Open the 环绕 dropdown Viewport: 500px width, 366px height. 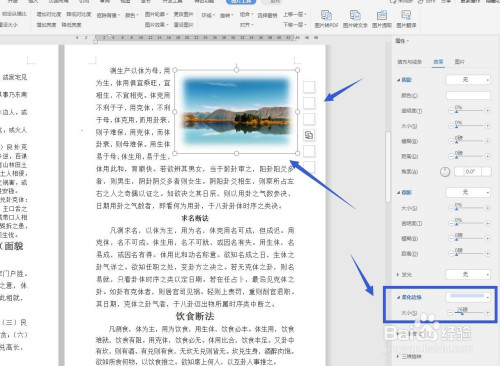[x=209, y=15]
